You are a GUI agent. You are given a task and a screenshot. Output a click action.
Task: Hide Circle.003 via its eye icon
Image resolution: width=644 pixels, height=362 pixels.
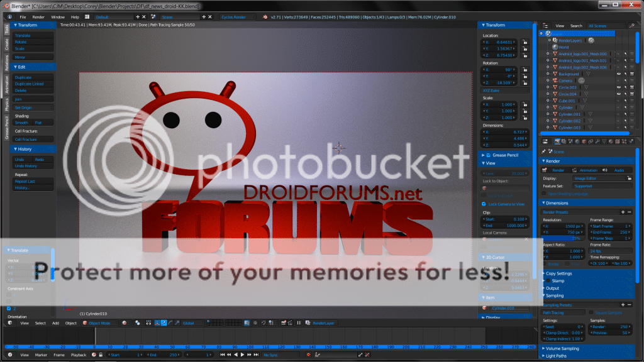tap(619, 87)
